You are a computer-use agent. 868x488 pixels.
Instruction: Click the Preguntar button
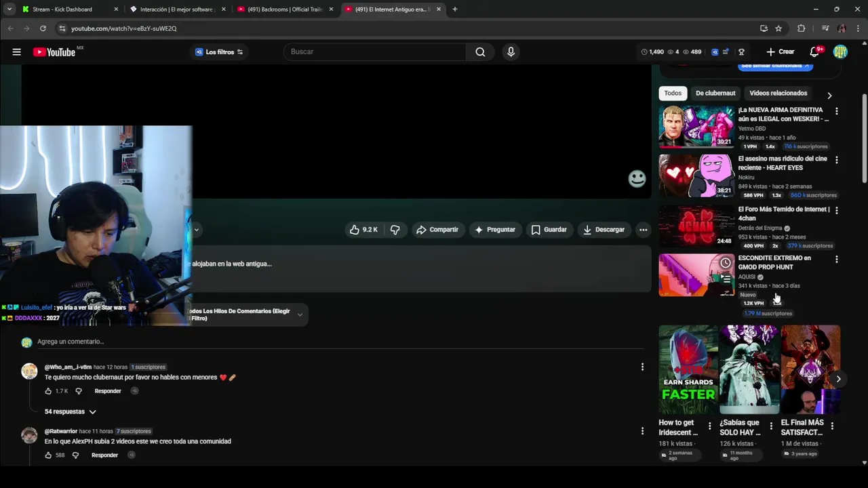click(495, 230)
